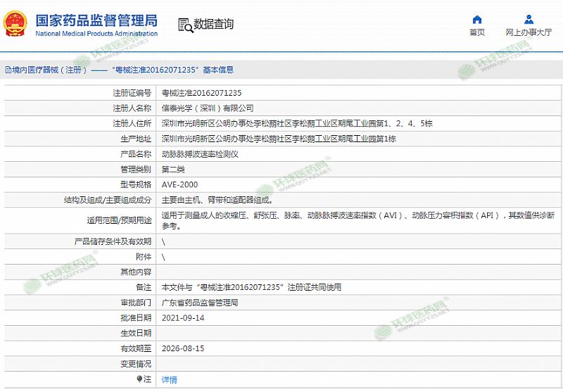The image size is (563, 392).
Task: Click the national emblem logo
Action: coord(14,23)
